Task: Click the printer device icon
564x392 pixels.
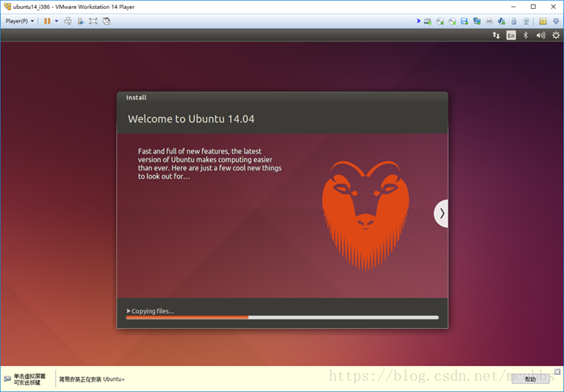Action: pyautogui.click(x=489, y=21)
